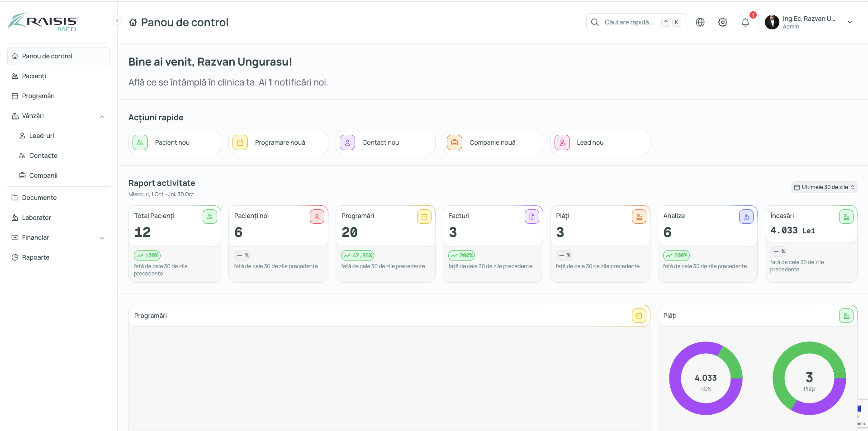Screen dimensions: 868x431
Task: Go to Panou de control menu entry
Action: (x=47, y=56)
